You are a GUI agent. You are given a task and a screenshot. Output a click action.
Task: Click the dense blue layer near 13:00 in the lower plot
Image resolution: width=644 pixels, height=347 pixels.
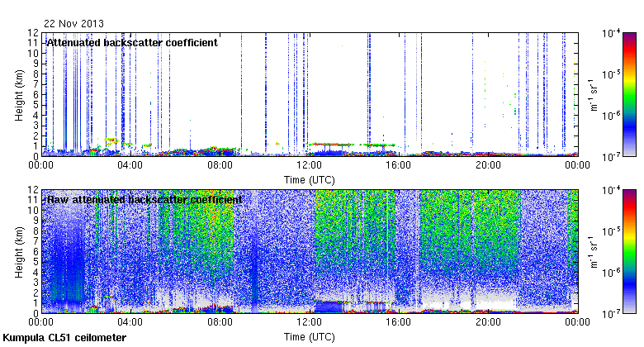coord(330,307)
